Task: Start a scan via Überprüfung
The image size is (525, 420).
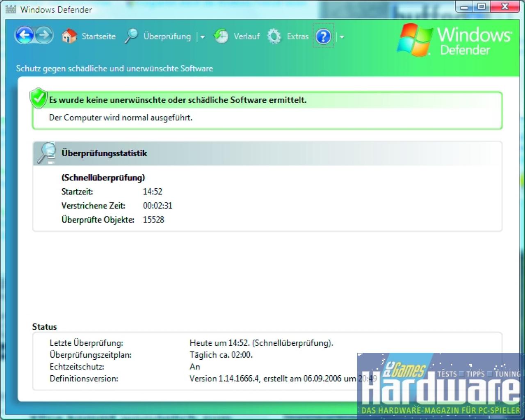Action: click(x=167, y=37)
